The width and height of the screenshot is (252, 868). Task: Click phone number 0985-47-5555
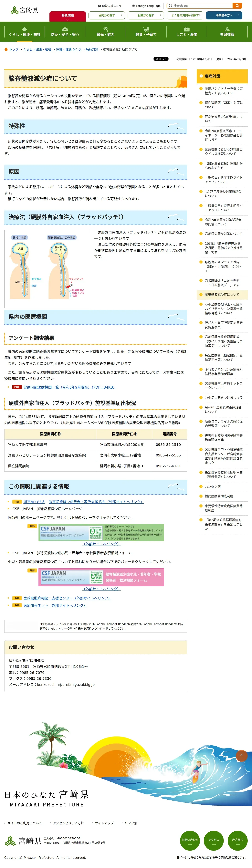pyautogui.click(x=168, y=455)
